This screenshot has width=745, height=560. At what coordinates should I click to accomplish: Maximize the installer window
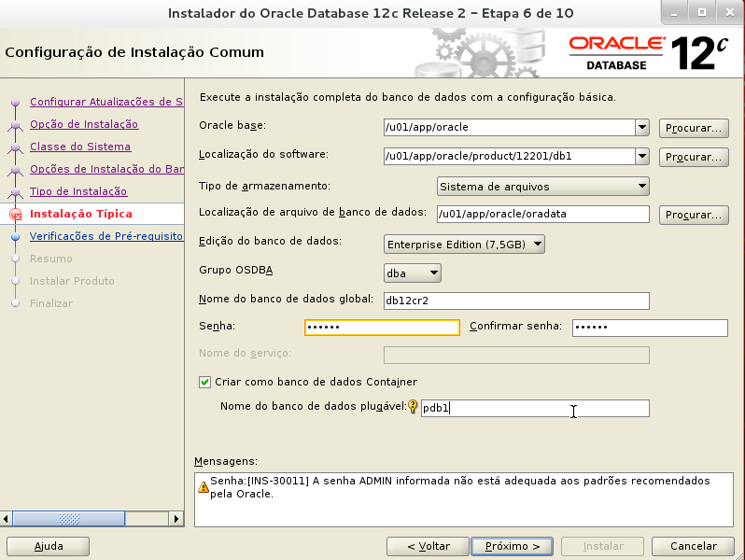click(702, 13)
